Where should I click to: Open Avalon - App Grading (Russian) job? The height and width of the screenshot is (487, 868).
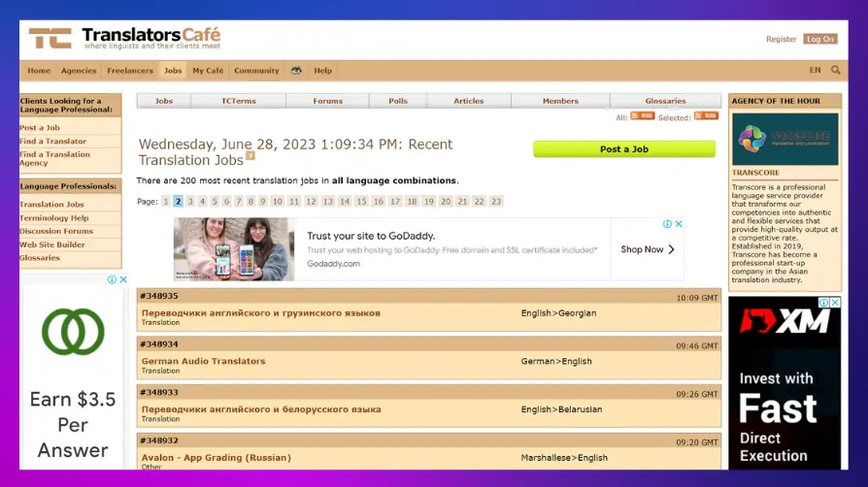(x=216, y=458)
